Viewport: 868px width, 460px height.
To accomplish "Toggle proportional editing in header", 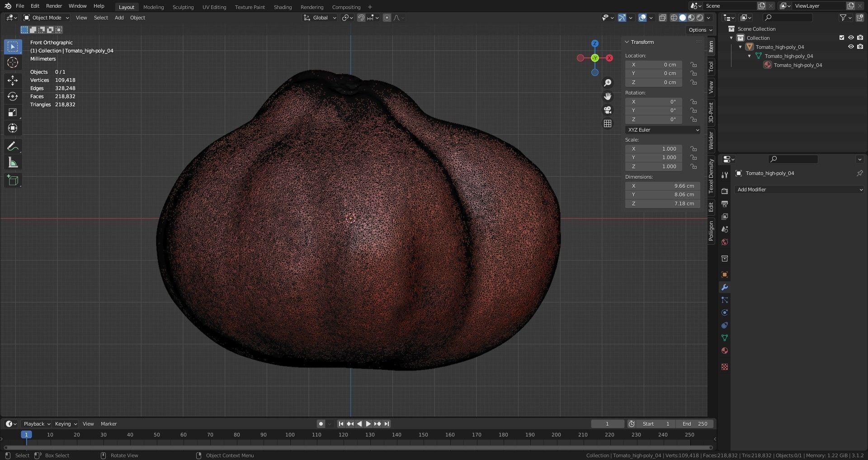I will pyautogui.click(x=387, y=18).
